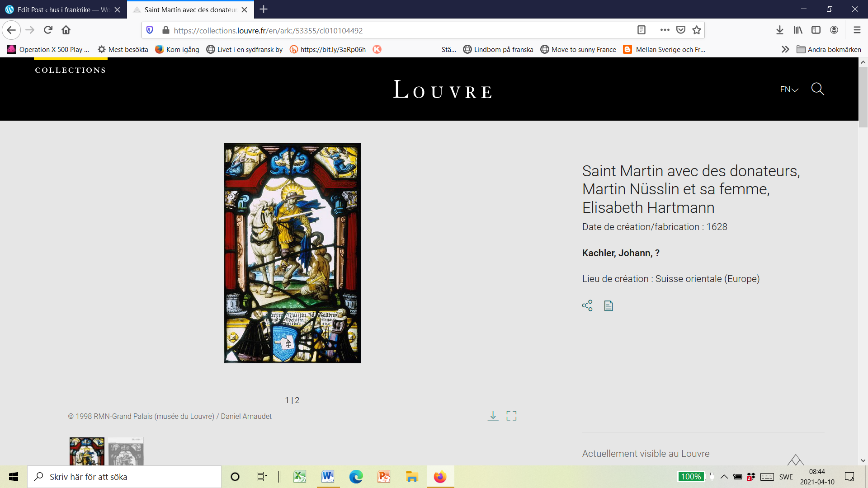
Task: Expand the EN language dropdown
Action: 789,89
